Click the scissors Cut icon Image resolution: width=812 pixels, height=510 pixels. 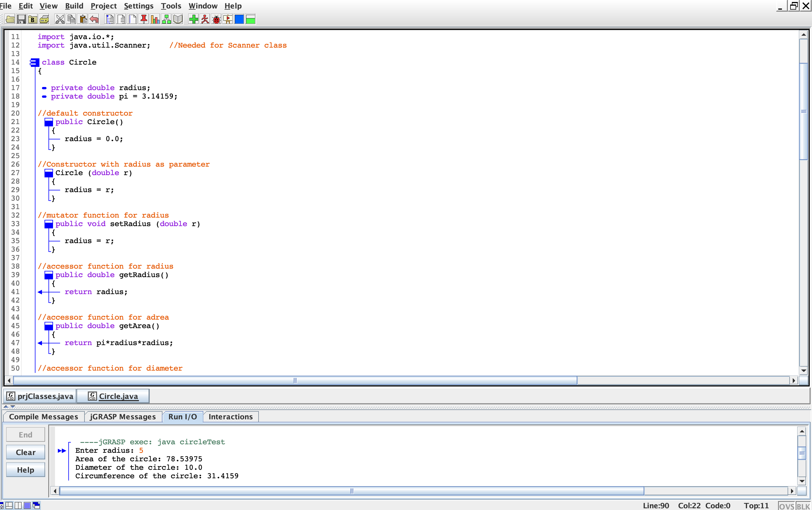pyautogui.click(x=60, y=19)
